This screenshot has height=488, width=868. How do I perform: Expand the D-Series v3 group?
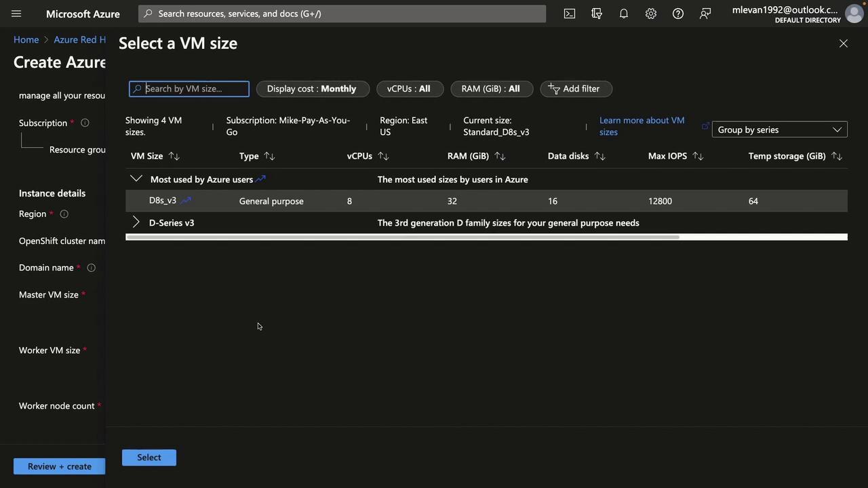(136, 222)
